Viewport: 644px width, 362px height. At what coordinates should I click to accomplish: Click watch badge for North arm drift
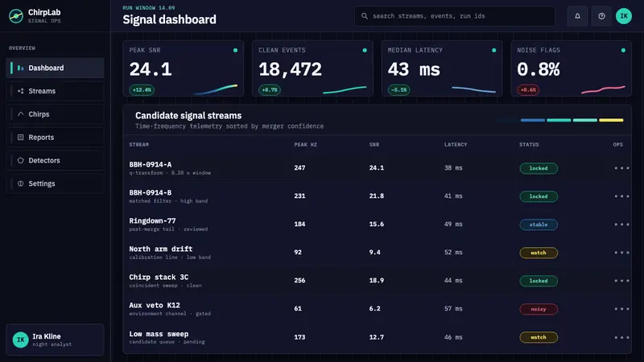[x=539, y=253]
